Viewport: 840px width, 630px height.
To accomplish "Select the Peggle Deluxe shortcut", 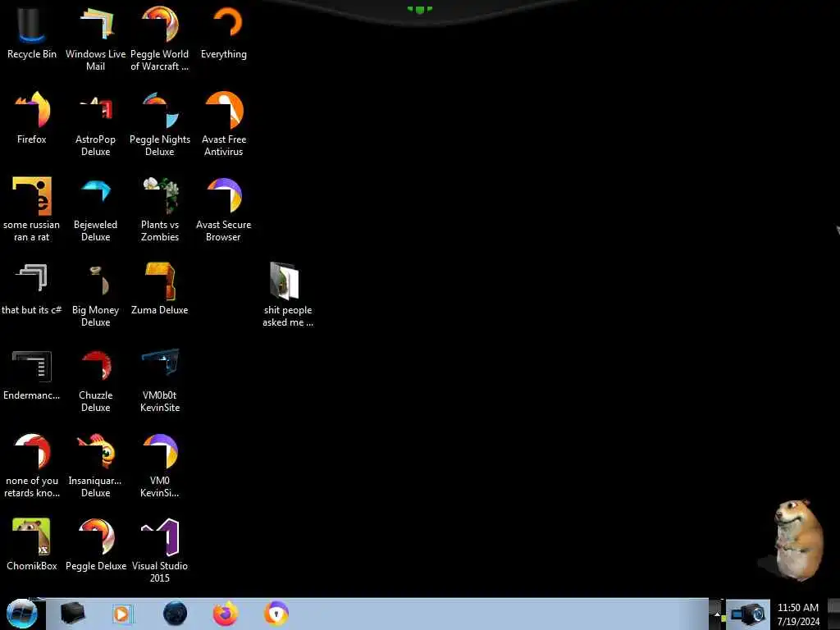I will tap(95, 545).
